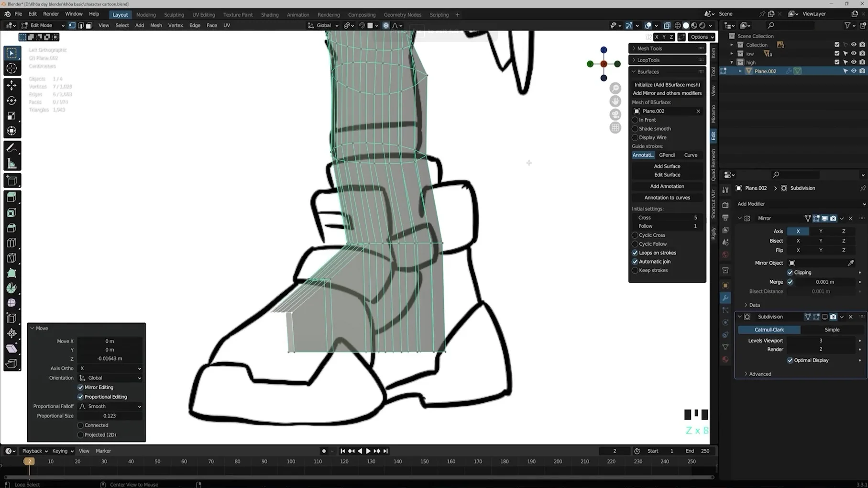Enable Cyclic Cross option

[635, 235]
